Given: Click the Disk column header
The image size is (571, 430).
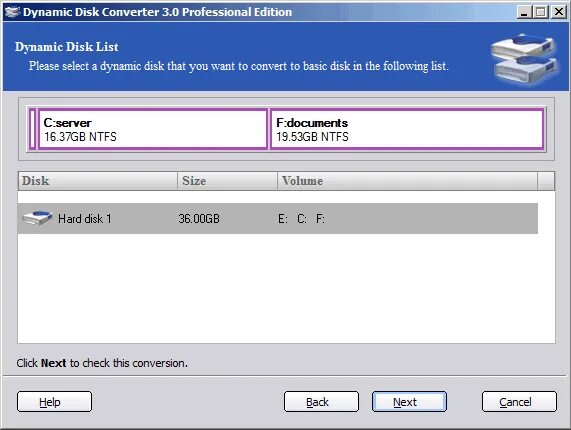Looking at the screenshot, I should coord(98,181).
